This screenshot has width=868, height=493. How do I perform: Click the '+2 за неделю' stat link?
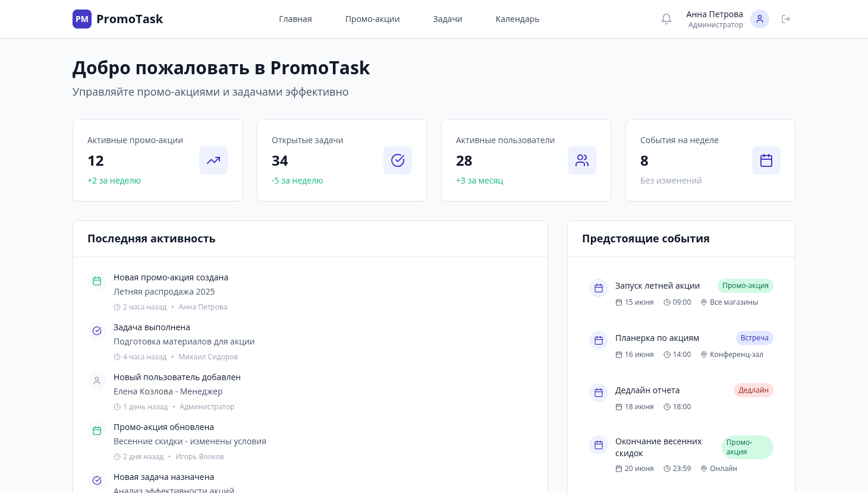pos(114,181)
